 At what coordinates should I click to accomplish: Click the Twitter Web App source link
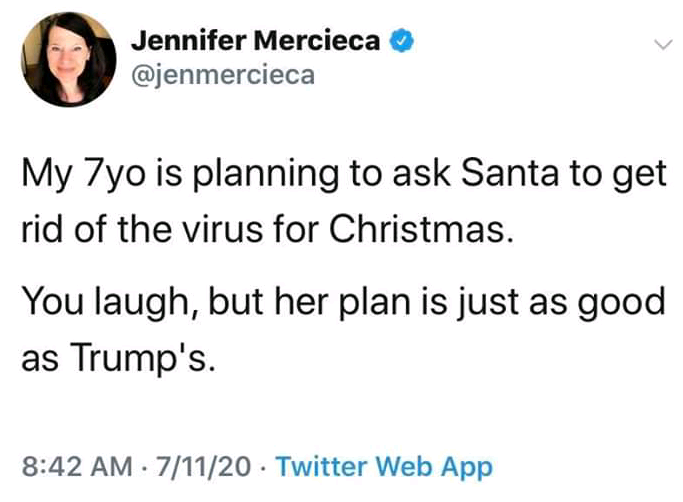(x=384, y=466)
